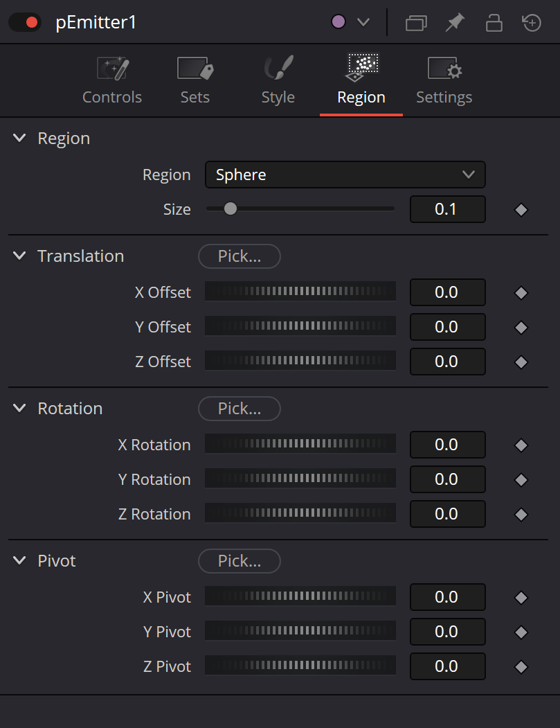Collapse the Translation section
Image resolution: width=560 pixels, height=728 pixels.
[19, 256]
